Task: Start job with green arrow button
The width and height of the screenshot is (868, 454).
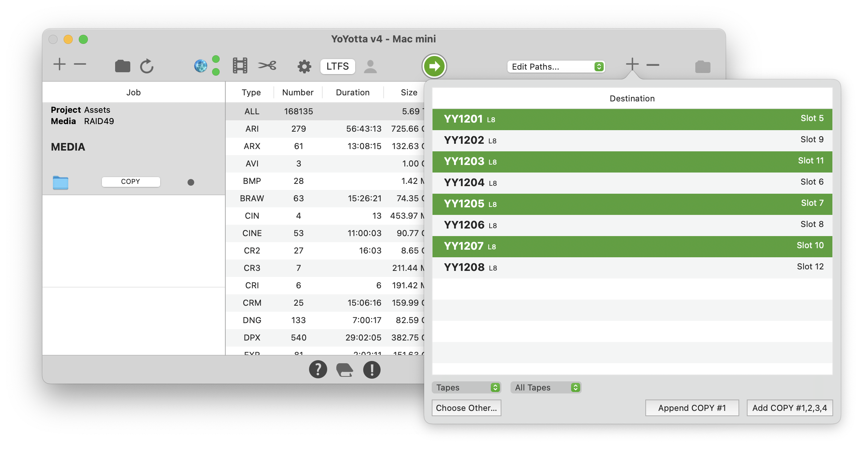Action: point(434,66)
